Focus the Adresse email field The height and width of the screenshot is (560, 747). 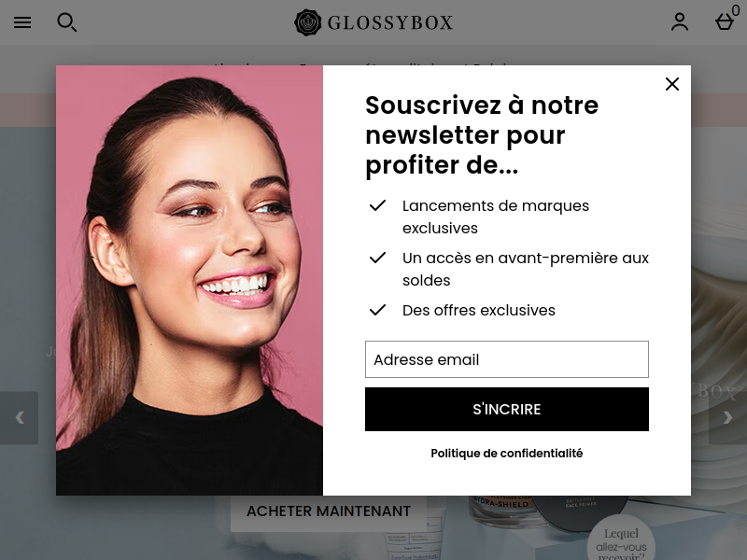click(507, 359)
